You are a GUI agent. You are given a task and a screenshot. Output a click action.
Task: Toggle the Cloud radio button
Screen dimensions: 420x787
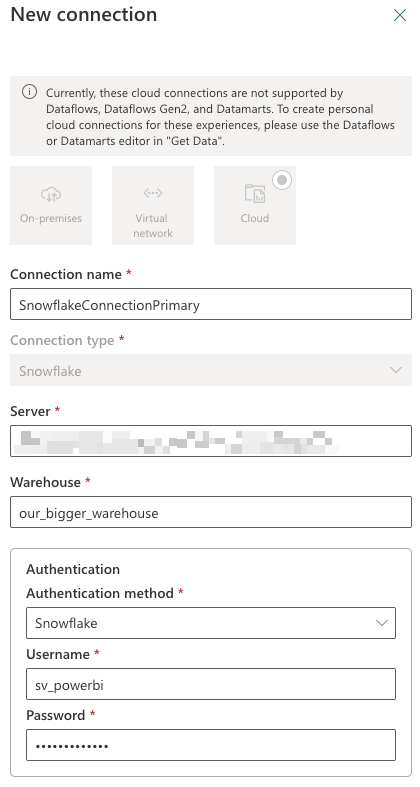tap(282, 180)
